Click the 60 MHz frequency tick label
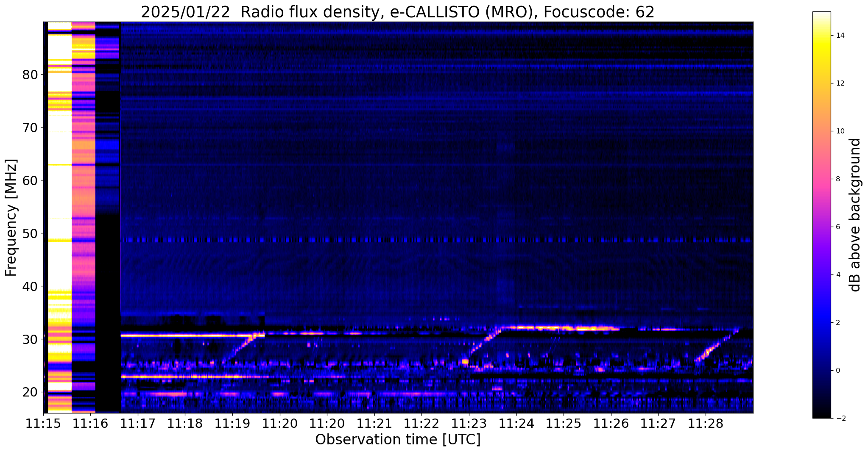868x452 pixels. click(30, 180)
